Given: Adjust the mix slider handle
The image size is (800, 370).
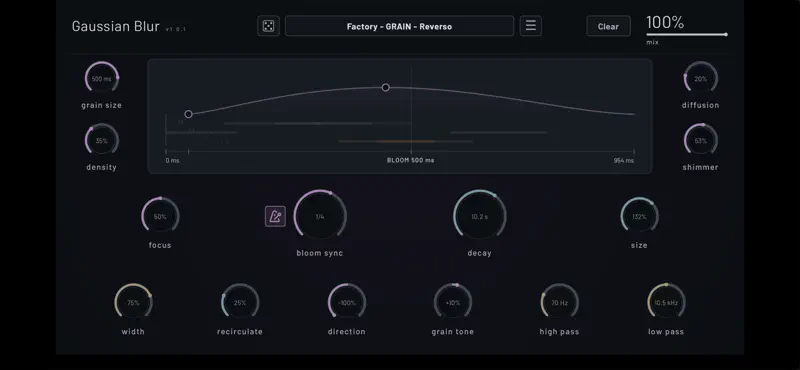Looking at the screenshot, I should click(726, 35).
